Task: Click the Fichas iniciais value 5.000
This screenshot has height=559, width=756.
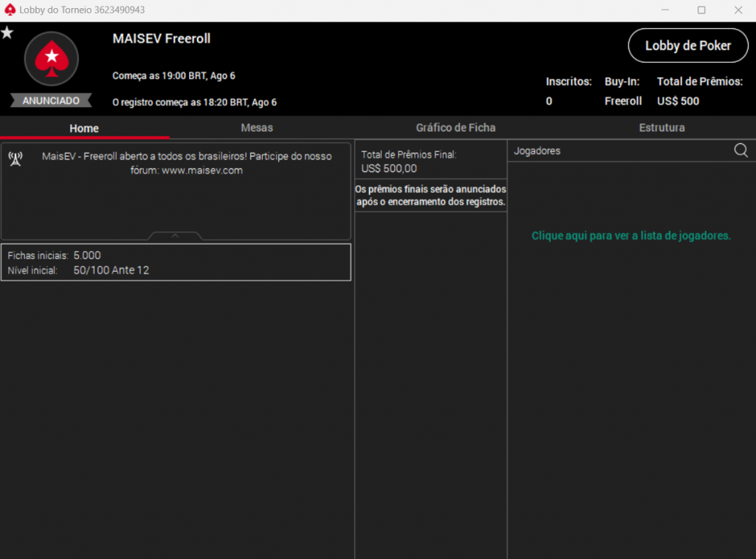Action: (87, 256)
